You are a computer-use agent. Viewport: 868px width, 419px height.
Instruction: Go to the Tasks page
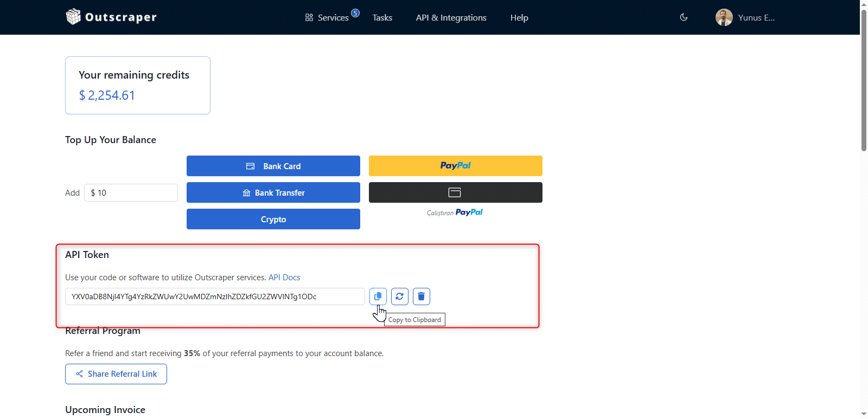coord(382,17)
